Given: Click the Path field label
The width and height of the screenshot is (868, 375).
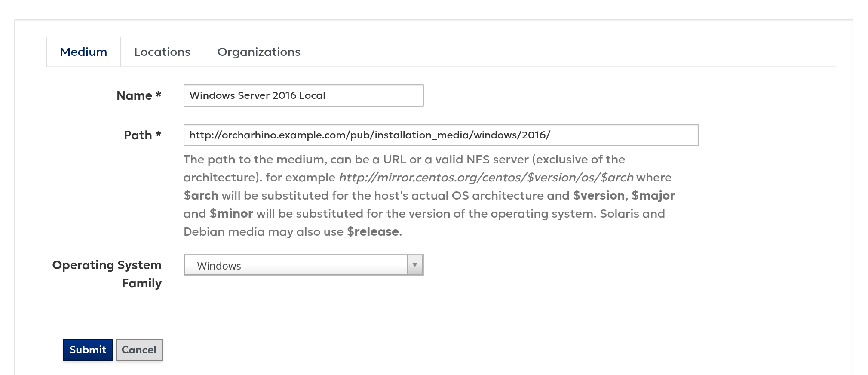Looking at the screenshot, I should point(138,135).
